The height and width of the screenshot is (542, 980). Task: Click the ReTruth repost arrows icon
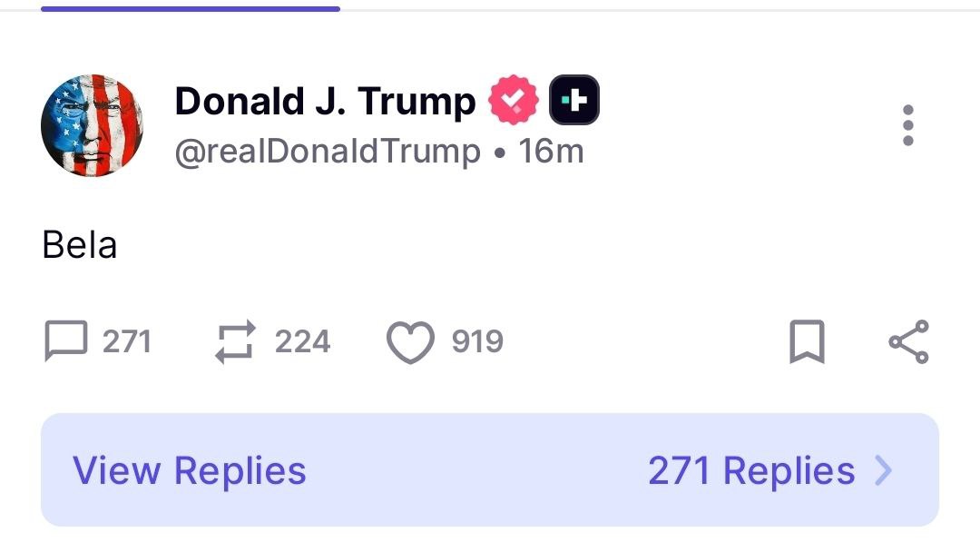pos(236,341)
